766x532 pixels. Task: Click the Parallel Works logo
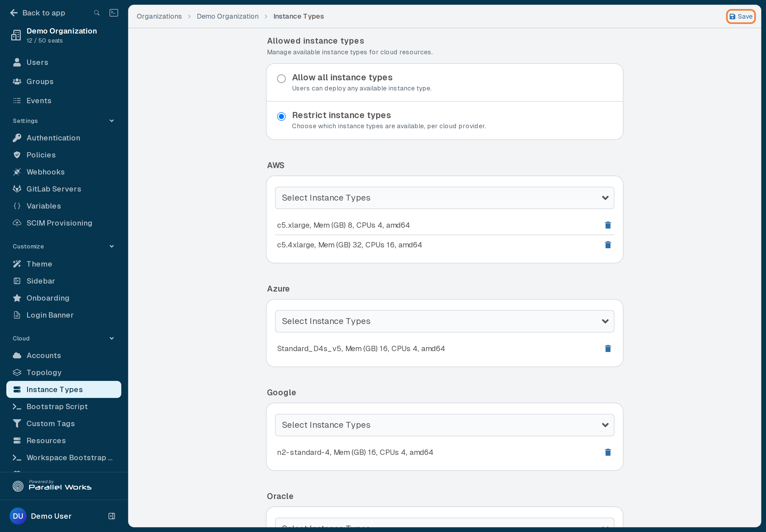(x=52, y=486)
